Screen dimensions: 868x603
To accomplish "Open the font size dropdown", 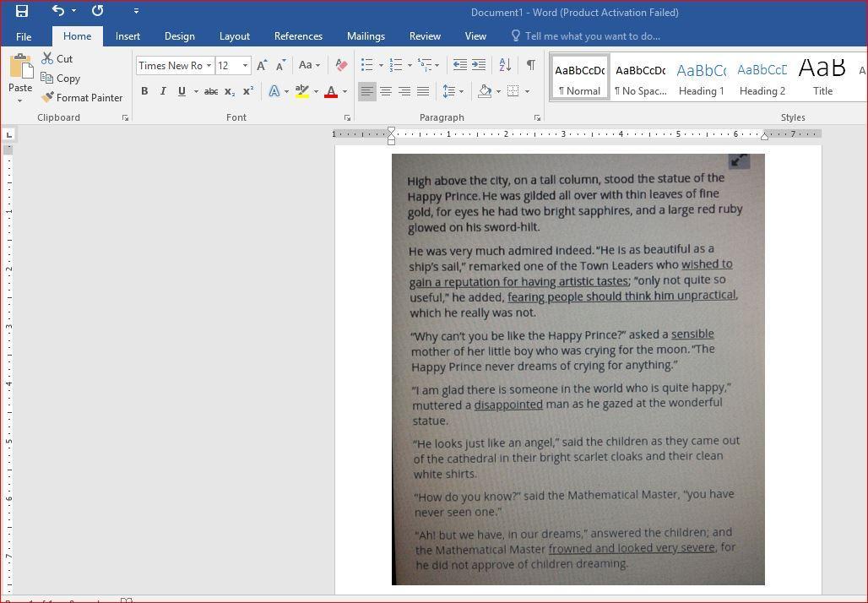I will click(245, 65).
